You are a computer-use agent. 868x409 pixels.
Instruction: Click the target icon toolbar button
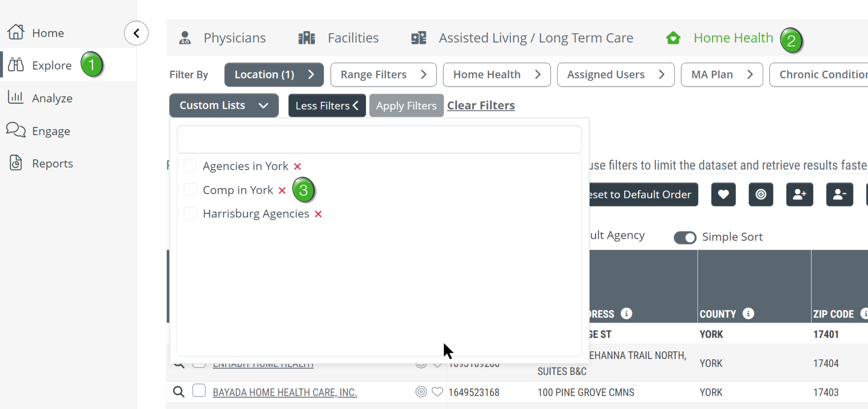tap(761, 194)
